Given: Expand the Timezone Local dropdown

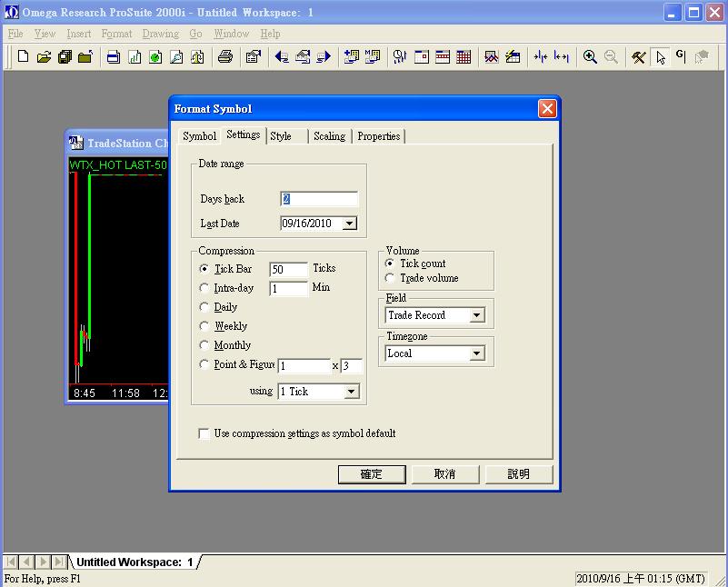Looking at the screenshot, I should click(x=476, y=353).
